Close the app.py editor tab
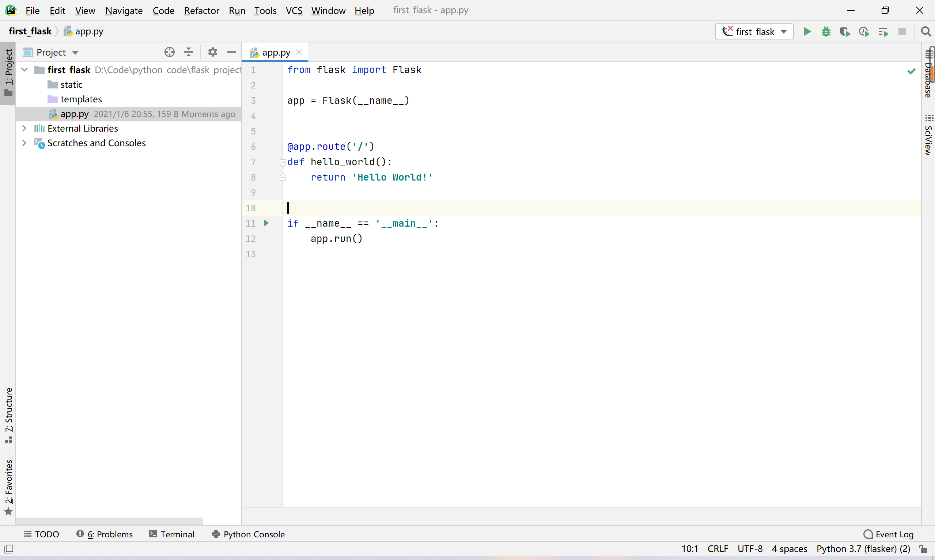Image resolution: width=935 pixels, height=560 pixels. pyautogui.click(x=299, y=52)
